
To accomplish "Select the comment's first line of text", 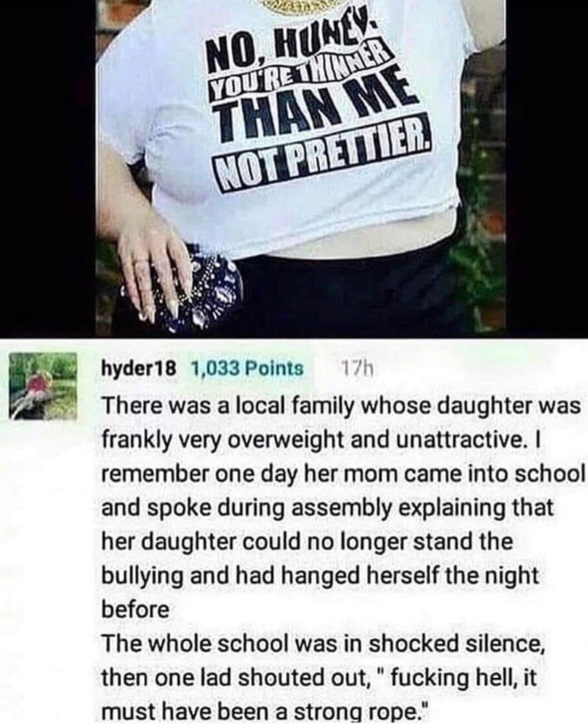I will 341,407.
